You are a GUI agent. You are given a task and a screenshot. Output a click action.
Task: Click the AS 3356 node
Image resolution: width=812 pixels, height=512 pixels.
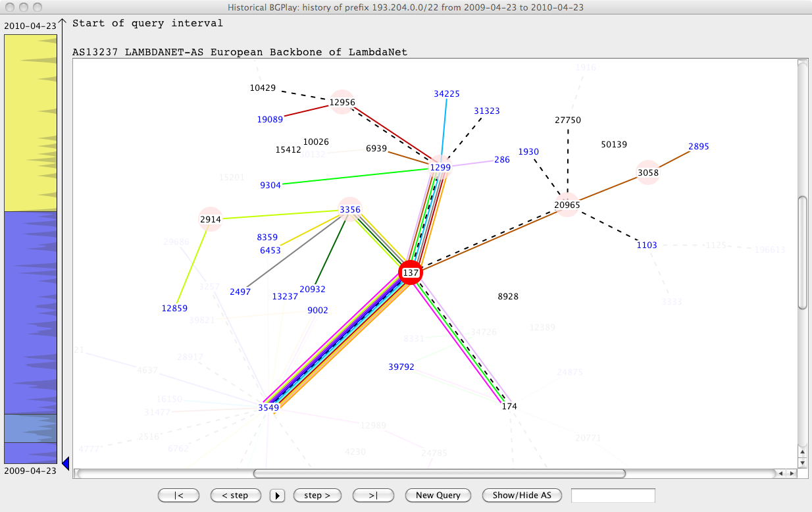(349, 209)
